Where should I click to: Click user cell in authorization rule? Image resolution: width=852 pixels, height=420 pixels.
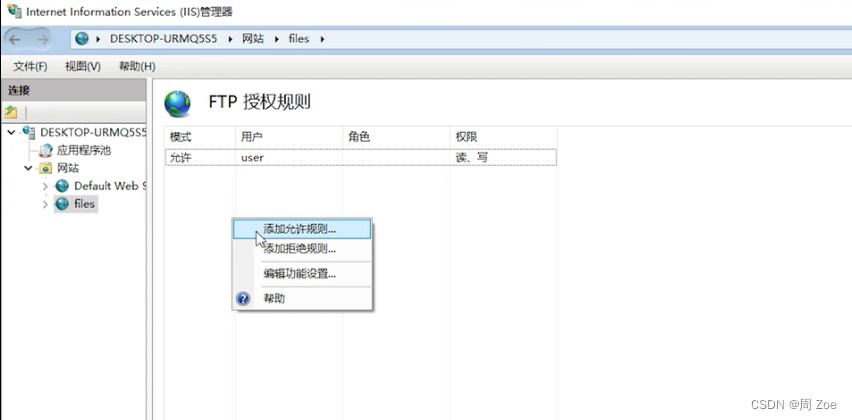coord(252,158)
